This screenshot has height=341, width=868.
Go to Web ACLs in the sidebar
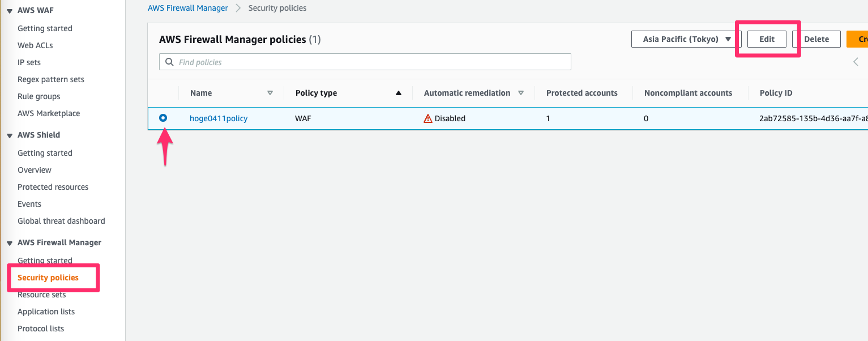[x=35, y=45]
